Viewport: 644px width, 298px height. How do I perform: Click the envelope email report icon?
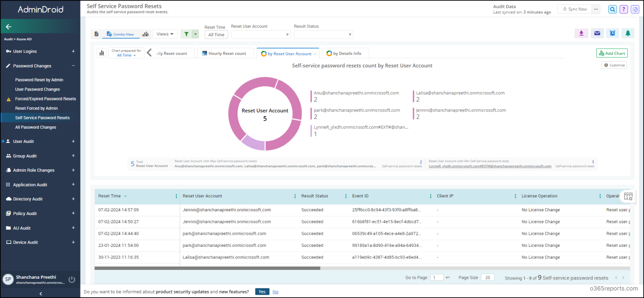tap(597, 33)
